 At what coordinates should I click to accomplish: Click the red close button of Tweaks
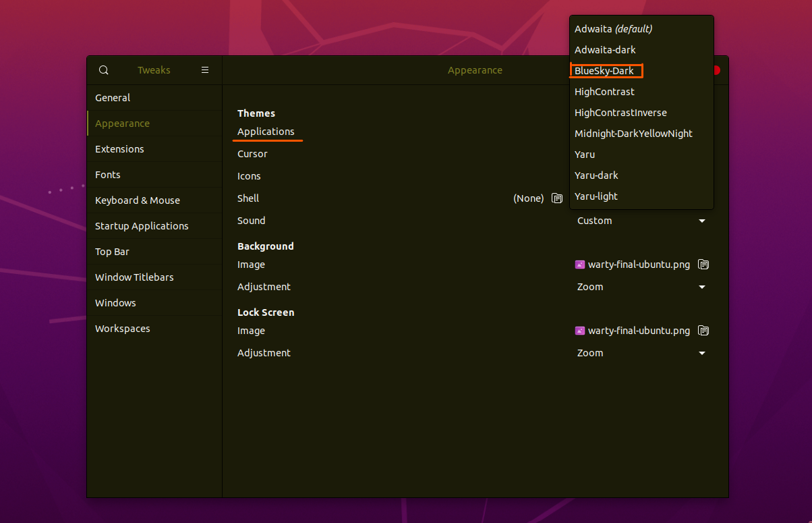[717, 70]
